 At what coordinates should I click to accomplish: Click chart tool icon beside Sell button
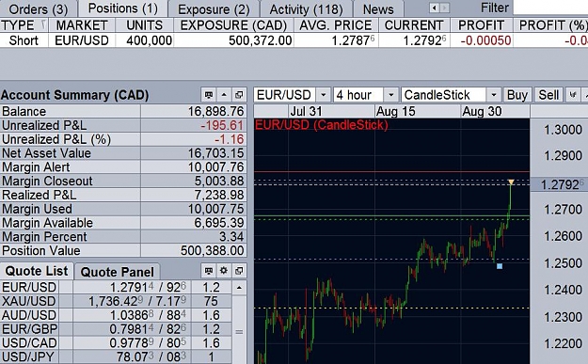pos(573,95)
